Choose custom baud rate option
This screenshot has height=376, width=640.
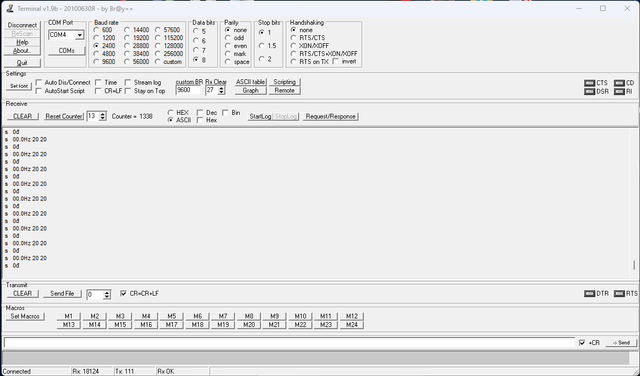pos(158,62)
